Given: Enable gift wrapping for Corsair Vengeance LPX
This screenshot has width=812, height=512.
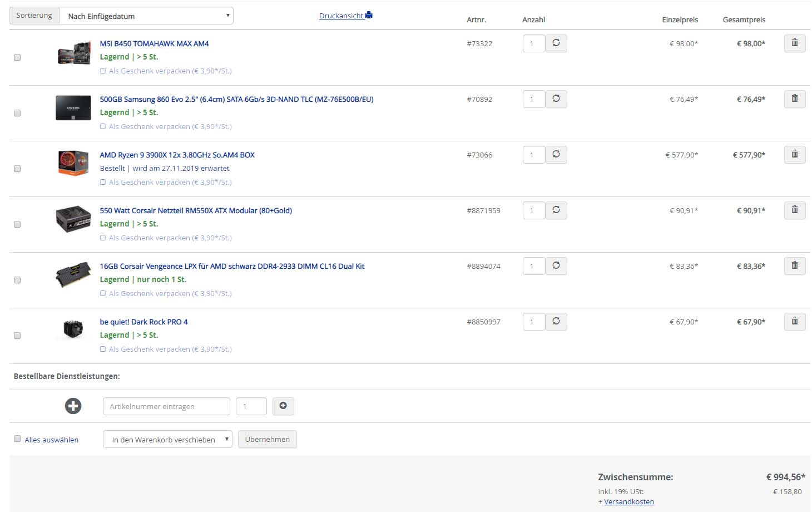Looking at the screenshot, I should (x=103, y=293).
